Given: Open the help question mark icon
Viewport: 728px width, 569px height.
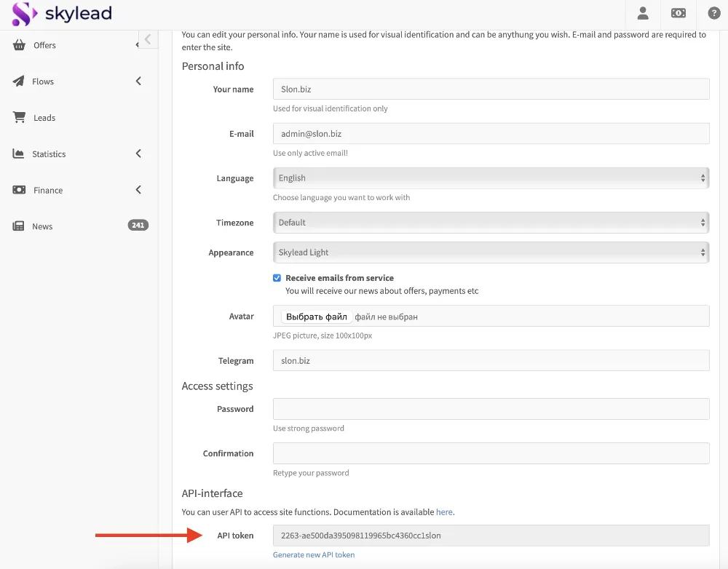Looking at the screenshot, I should (x=713, y=13).
